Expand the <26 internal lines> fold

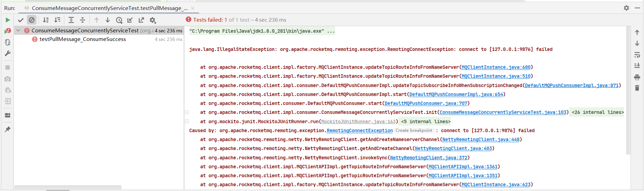pyautogui.click(x=598, y=112)
